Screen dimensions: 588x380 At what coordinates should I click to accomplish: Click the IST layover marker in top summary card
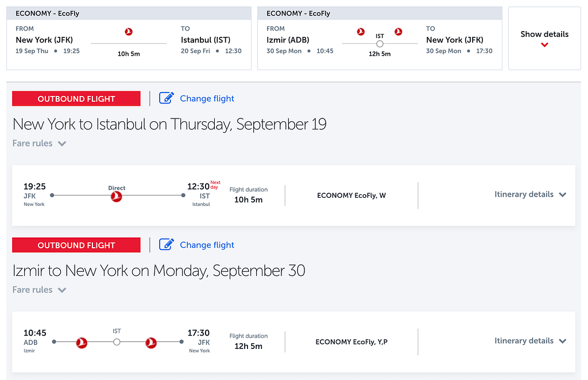click(380, 44)
